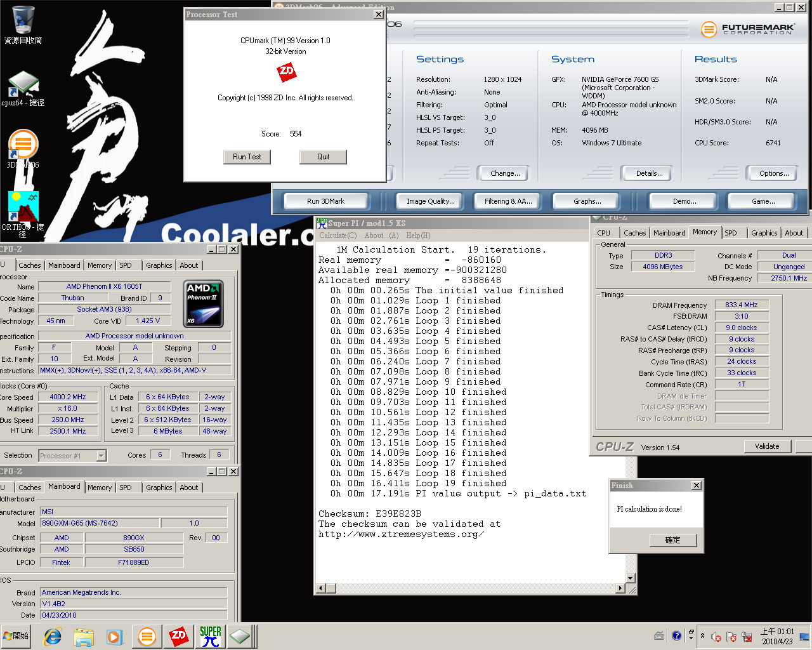Click the Checksum: E39E823B line

pyautogui.click(x=370, y=514)
